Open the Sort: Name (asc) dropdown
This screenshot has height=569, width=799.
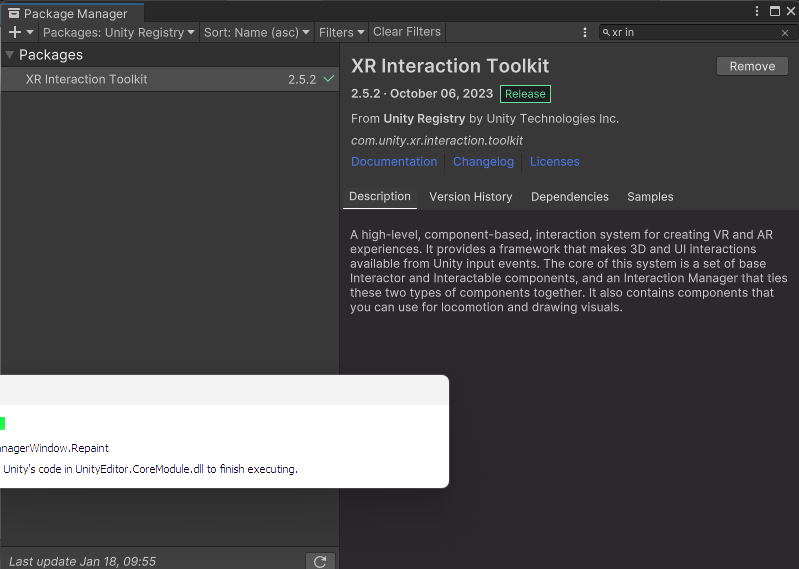pos(256,32)
